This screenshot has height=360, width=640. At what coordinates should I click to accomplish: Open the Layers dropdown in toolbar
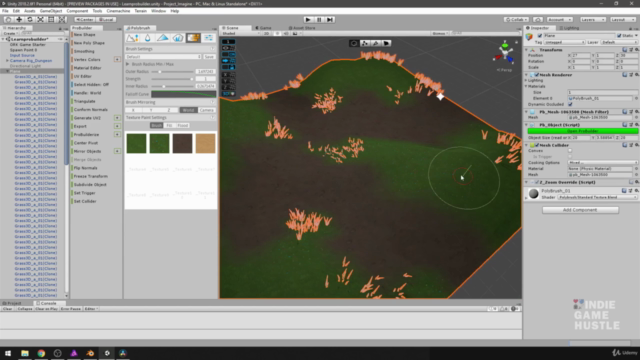(592, 20)
